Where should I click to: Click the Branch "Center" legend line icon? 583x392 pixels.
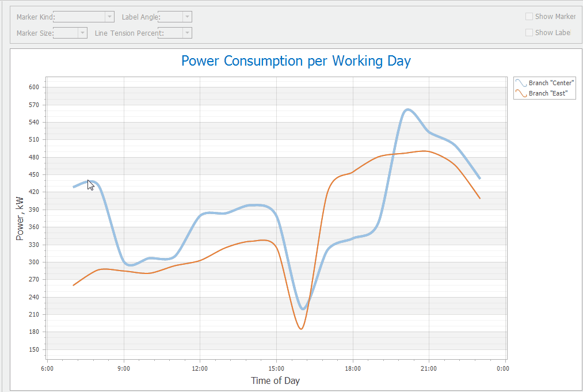click(x=521, y=83)
